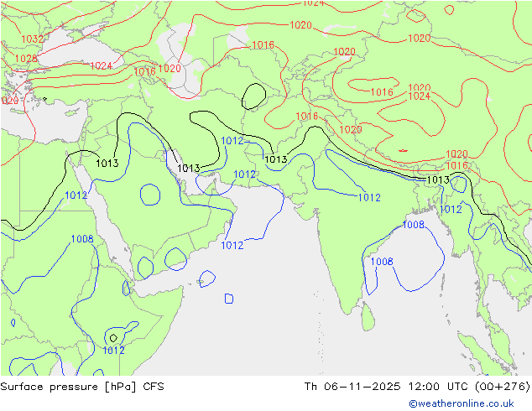Click the 'Th 06-11-2025 12:00 UTC (00+276)' timestamp
532x411 pixels.
pos(417,387)
